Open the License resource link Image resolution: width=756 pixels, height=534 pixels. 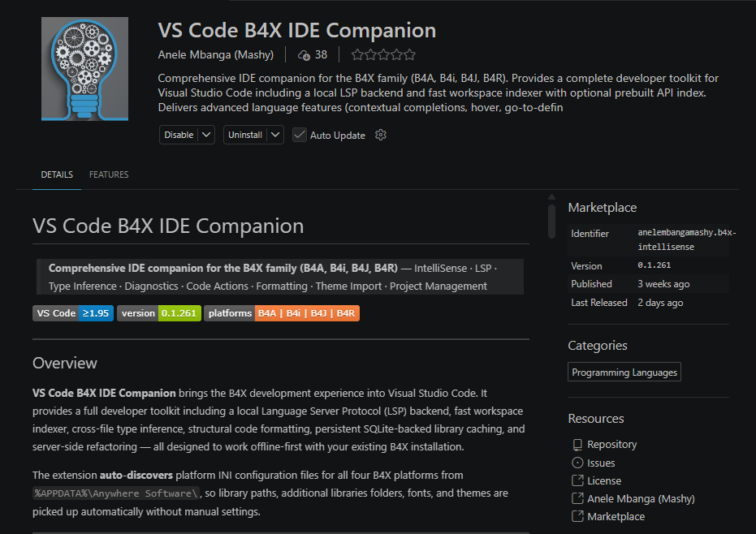tap(604, 481)
